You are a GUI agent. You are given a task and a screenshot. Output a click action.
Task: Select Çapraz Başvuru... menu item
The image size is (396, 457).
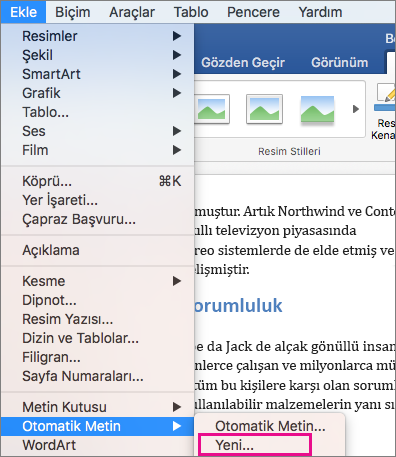coord(97,219)
